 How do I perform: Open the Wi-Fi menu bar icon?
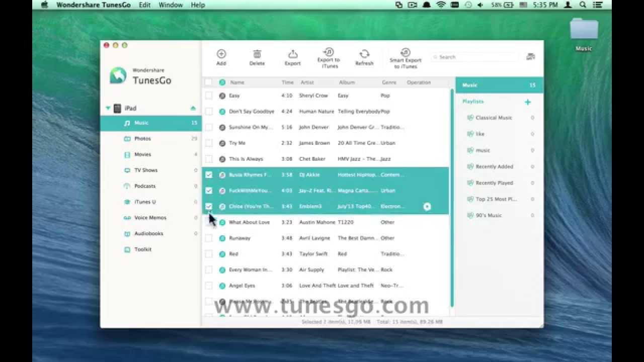[441, 5]
